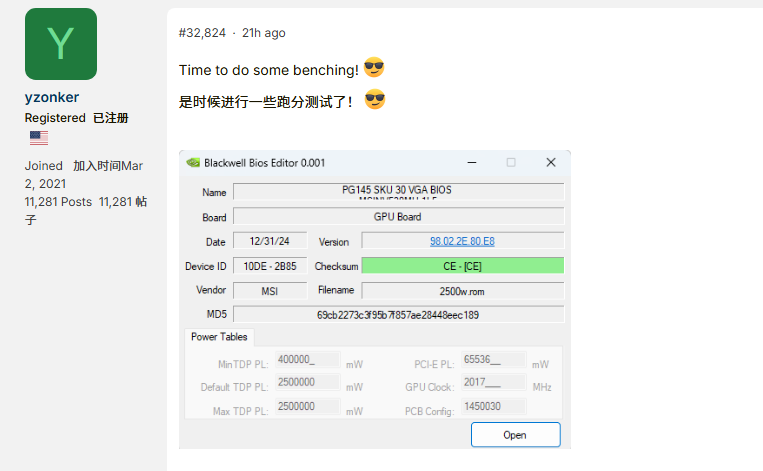763x471 pixels.
Task: Click the Filename field 2500w.rom
Action: coord(462,290)
